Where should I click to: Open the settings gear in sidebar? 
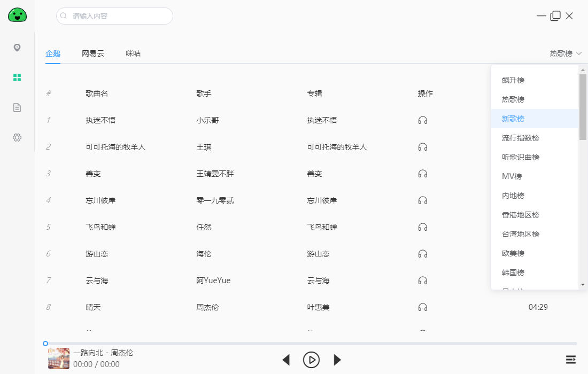tap(17, 137)
